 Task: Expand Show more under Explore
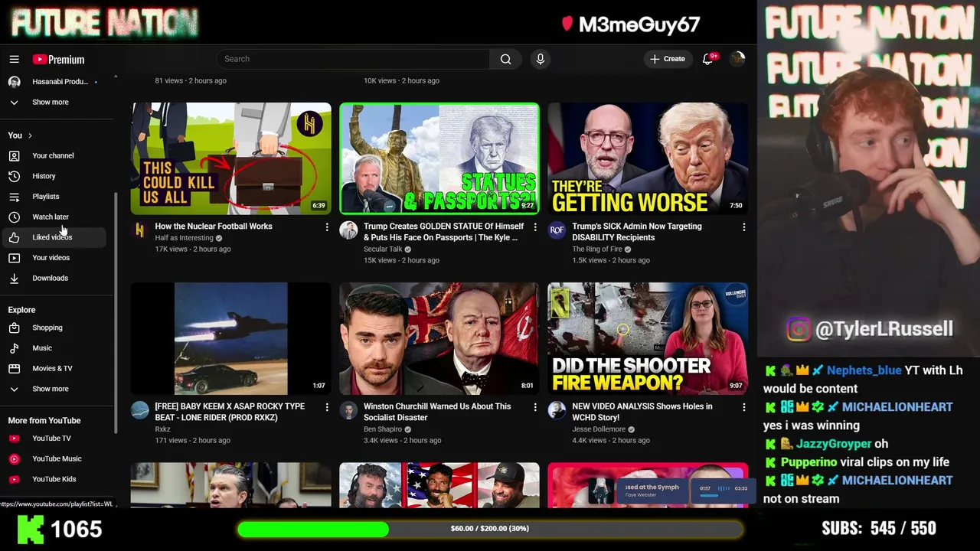click(x=57, y=389)
